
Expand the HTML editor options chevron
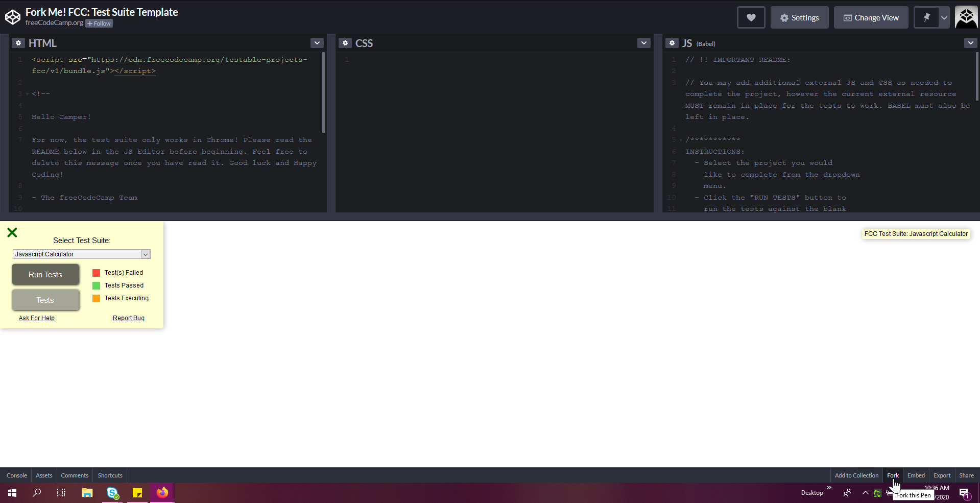click(x=317, y=43)
